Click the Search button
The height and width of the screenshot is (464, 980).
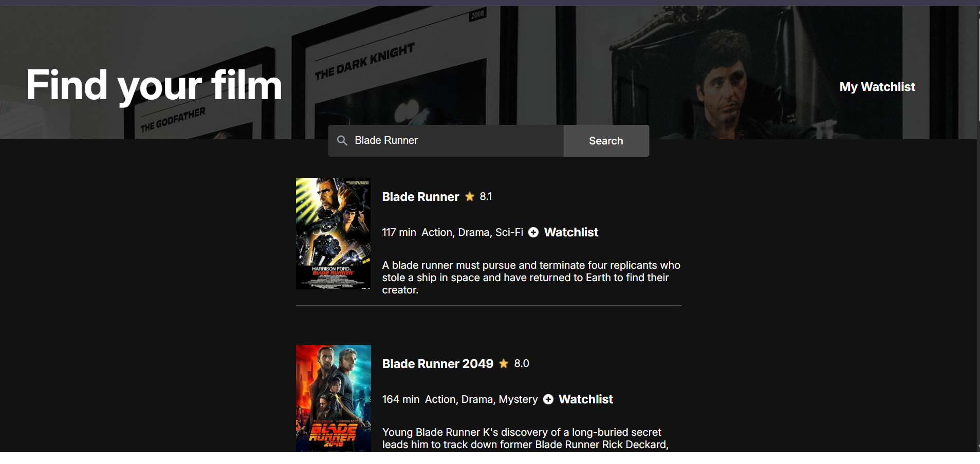606,141
